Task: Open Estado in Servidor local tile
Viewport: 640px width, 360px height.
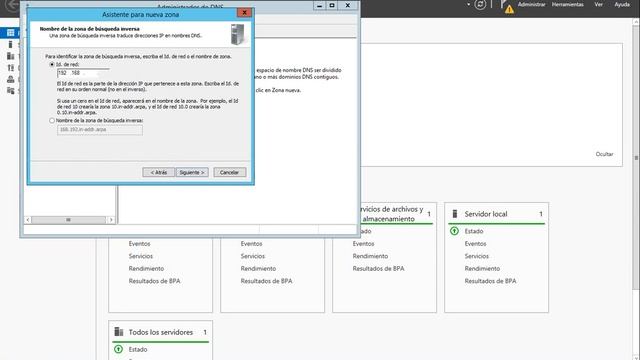Action: point(473,231)
